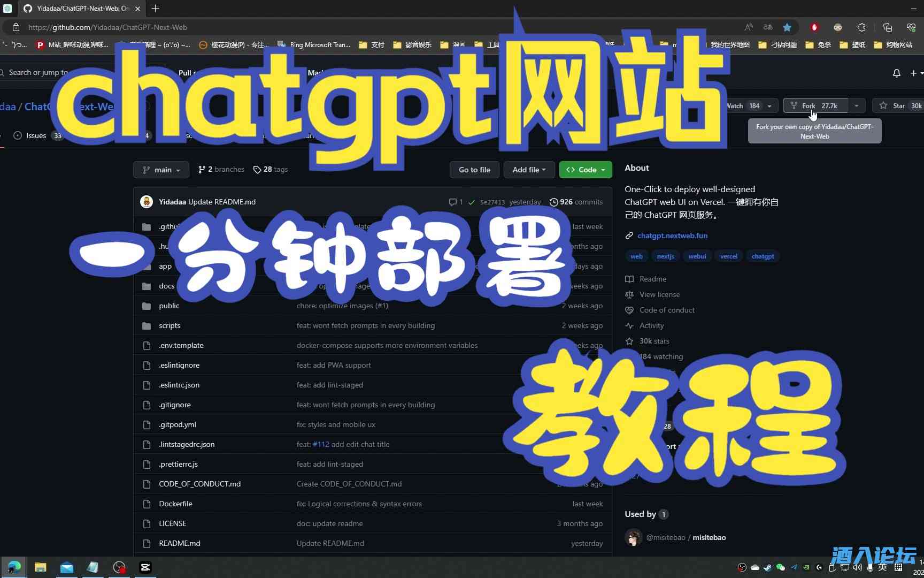Open the green Code dropdown
The width and height of the screenshot is (924, 578).
point(586,170)
